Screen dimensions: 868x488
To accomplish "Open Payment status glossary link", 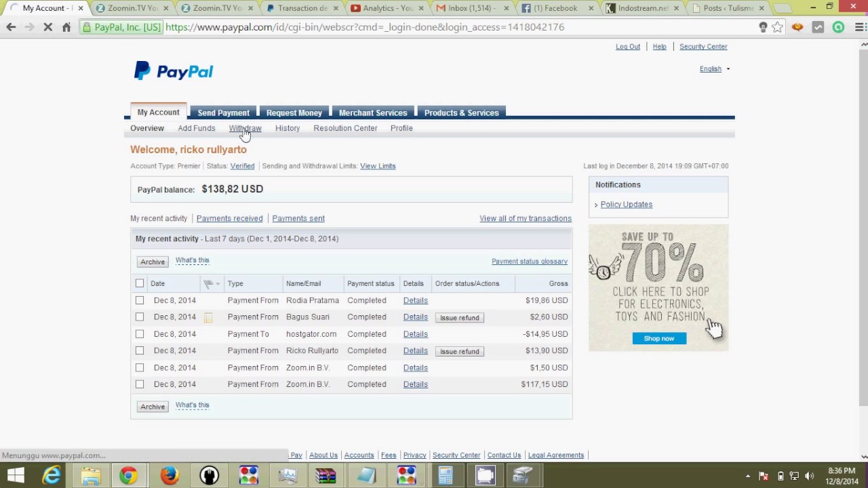I will coord(530,262).
